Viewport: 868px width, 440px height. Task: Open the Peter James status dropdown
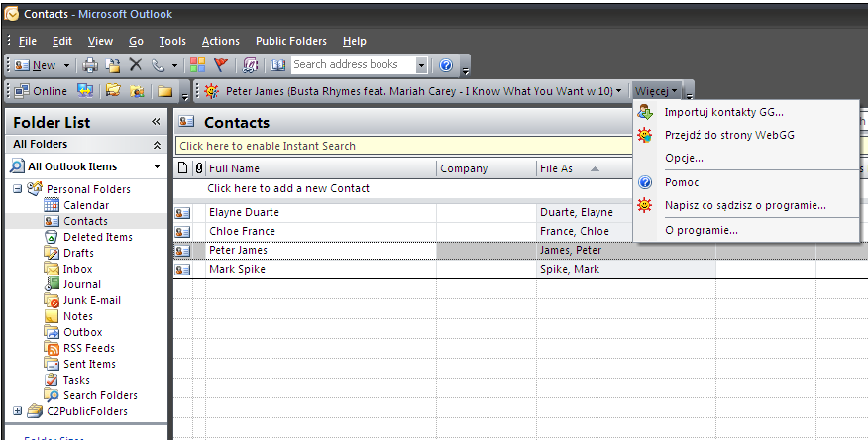pyautogui.click(x=618, y=91)
